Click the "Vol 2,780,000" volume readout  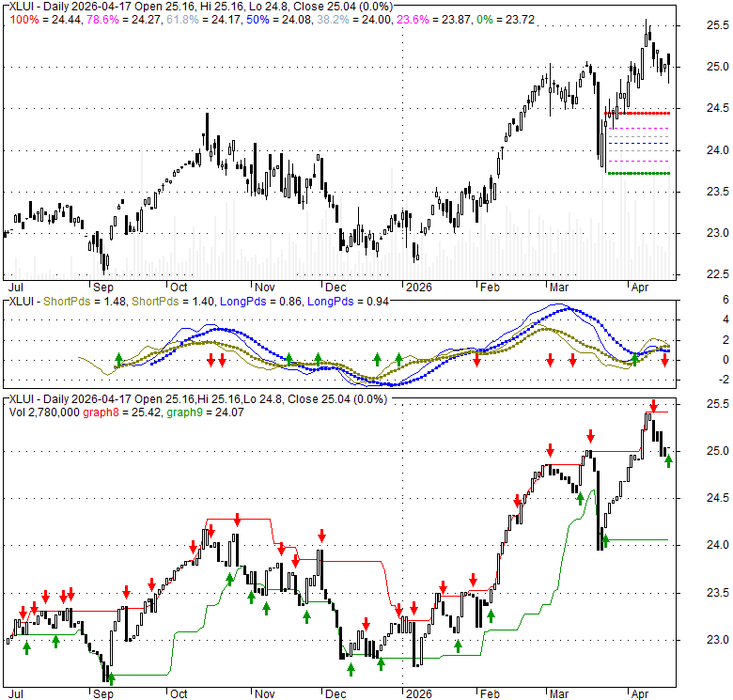click(44, 412)
